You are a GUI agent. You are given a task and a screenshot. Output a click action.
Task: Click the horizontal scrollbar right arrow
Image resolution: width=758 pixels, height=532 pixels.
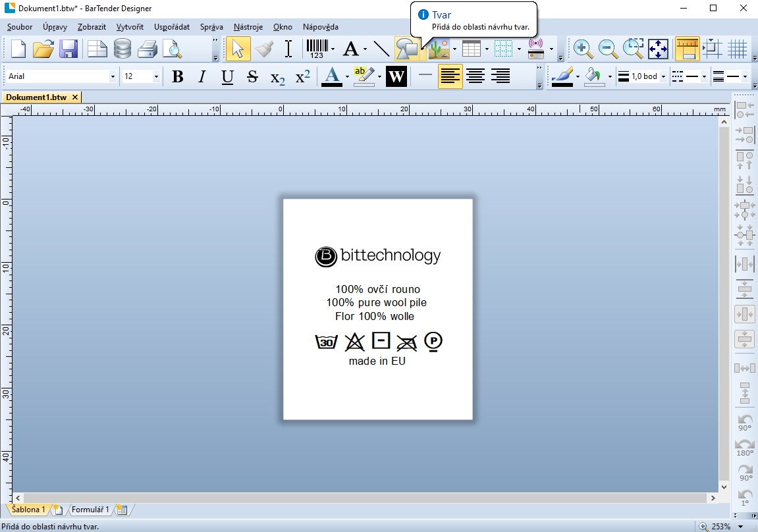[x=713, y=498]
